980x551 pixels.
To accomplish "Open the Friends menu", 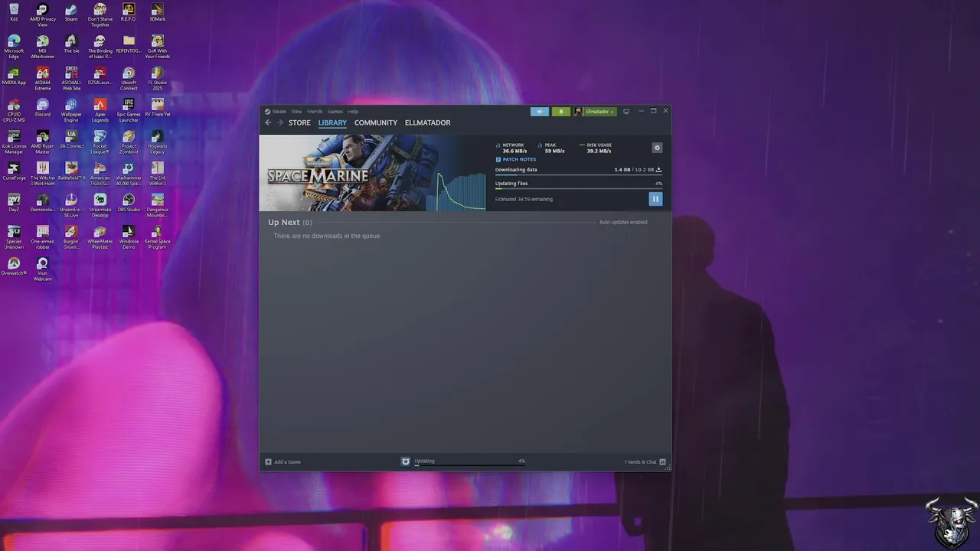I will (x=315, y=112).
